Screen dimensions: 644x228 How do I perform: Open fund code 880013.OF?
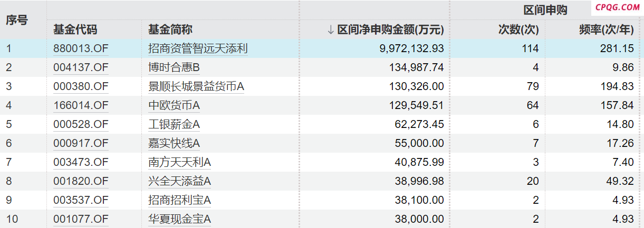[x=81, y=48]
